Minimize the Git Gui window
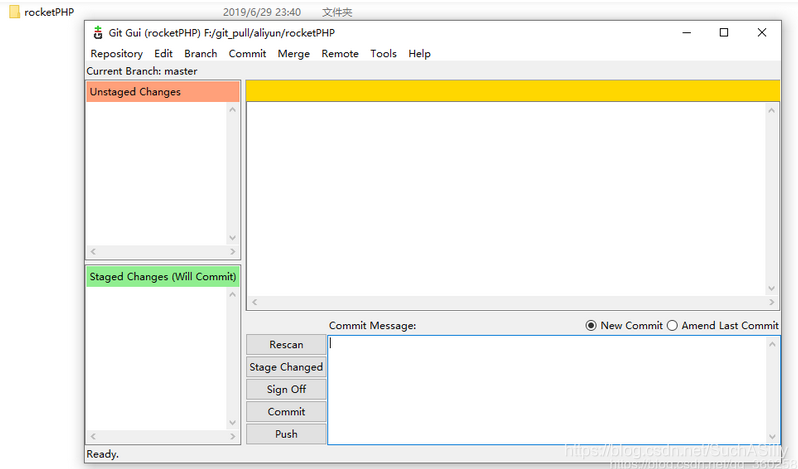This screenshot has width=798, height=469. click(x=687, y=33)
